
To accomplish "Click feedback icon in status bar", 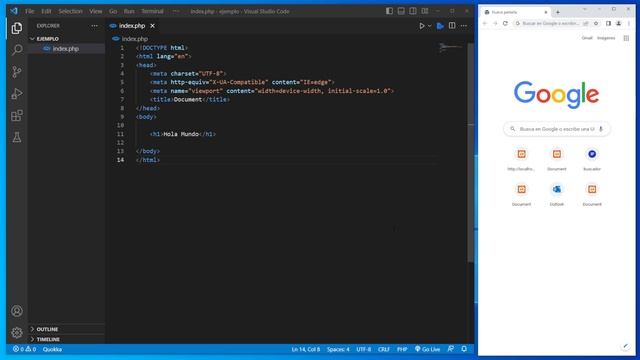I will (451, 349).
